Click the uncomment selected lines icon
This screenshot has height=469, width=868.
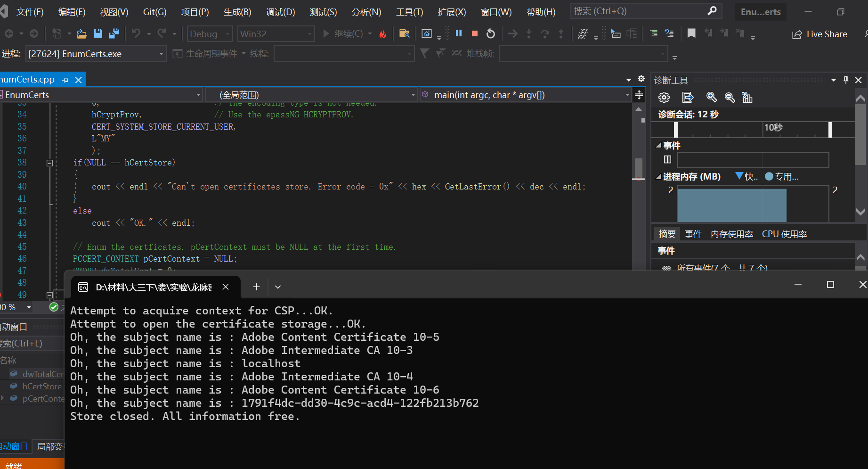click(x=669, y=33)
